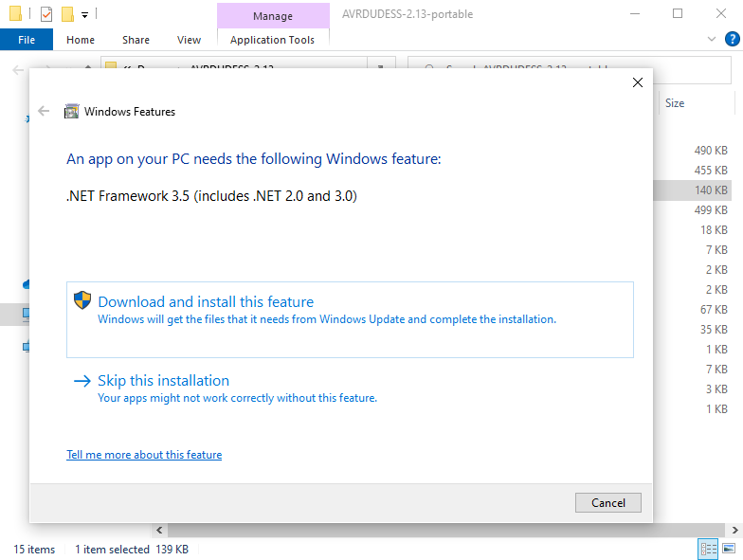Close the Windows Features dialog with X
743x560 pixels.
click(637, 82)
